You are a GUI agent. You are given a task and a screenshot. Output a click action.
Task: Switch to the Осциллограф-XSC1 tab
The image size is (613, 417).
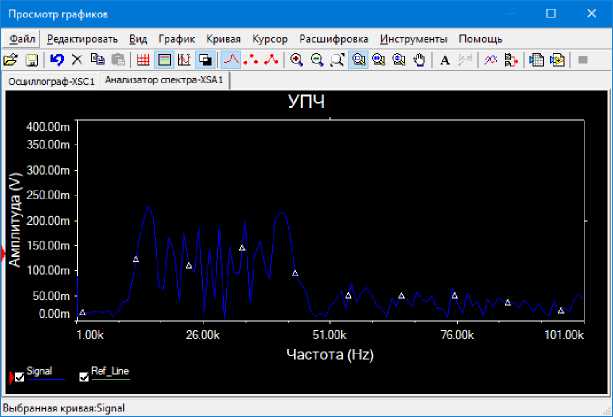pos(50,80)
